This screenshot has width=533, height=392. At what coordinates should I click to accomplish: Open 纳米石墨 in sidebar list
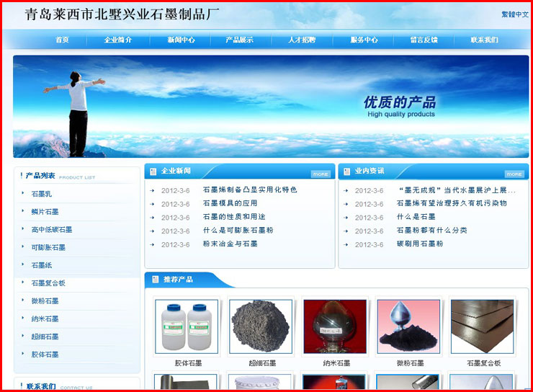pos(45,319)
